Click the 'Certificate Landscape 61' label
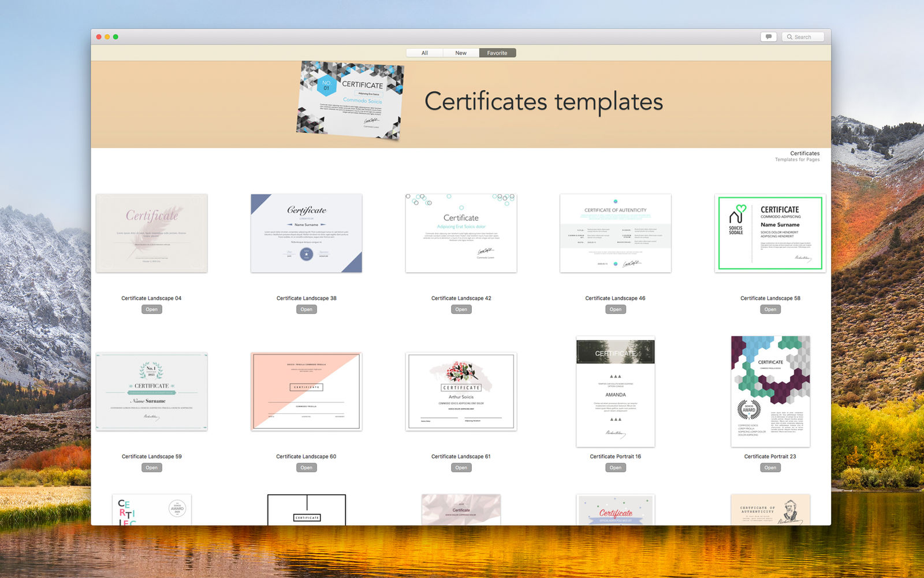Viewport: 924px width, 578px height. click(461, 457)
